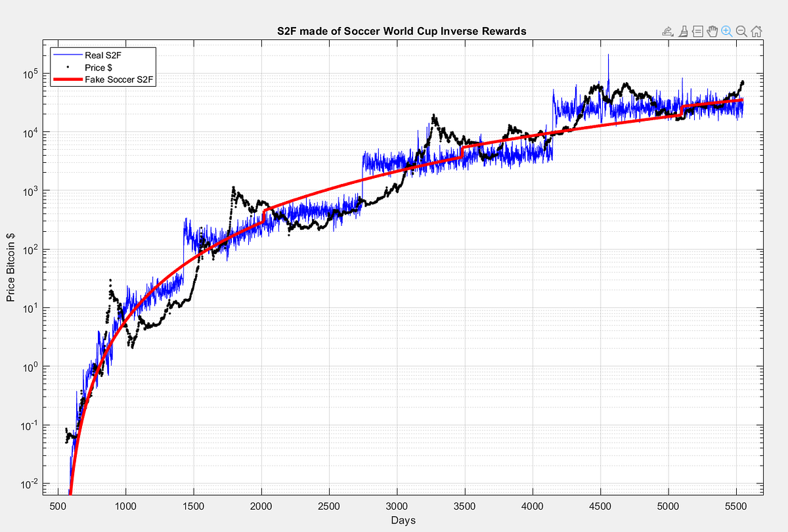The height and width of the screenshot is (532, 788).
Task: Toggle the Zoom In magnifier tool
Action: click(727, 31)
